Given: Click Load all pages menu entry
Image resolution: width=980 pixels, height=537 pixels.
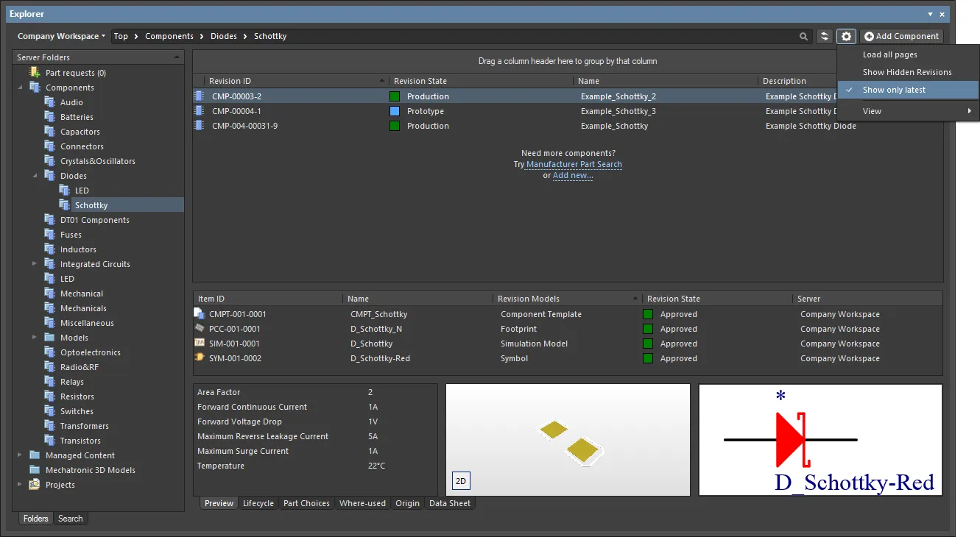Looking at the screenshot, I should coord(889,54).
